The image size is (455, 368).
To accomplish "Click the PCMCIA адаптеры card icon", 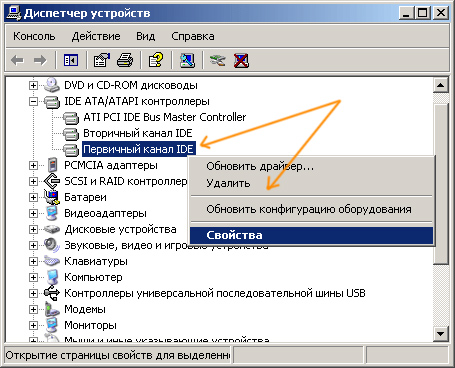I will point(52,165).
